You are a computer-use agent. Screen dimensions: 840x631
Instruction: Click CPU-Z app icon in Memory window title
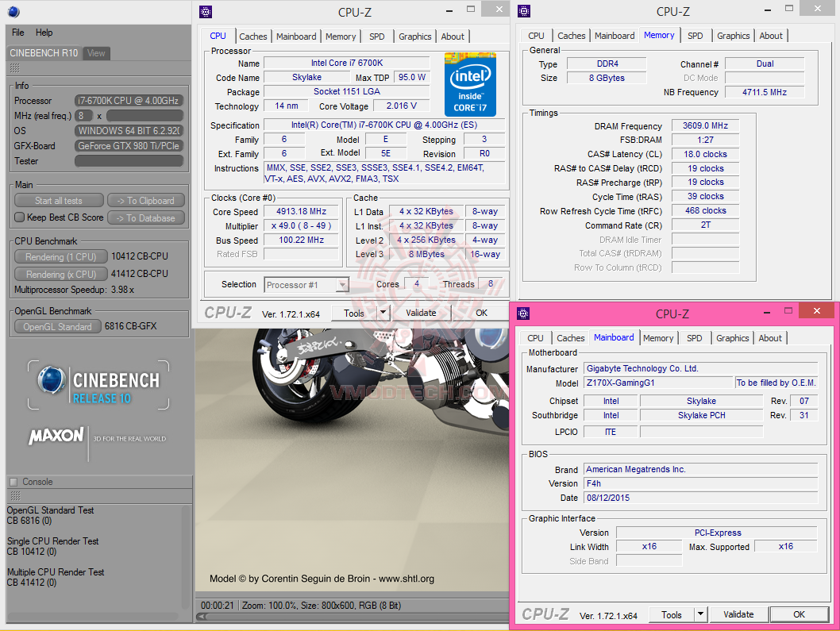tap(524, 10)
